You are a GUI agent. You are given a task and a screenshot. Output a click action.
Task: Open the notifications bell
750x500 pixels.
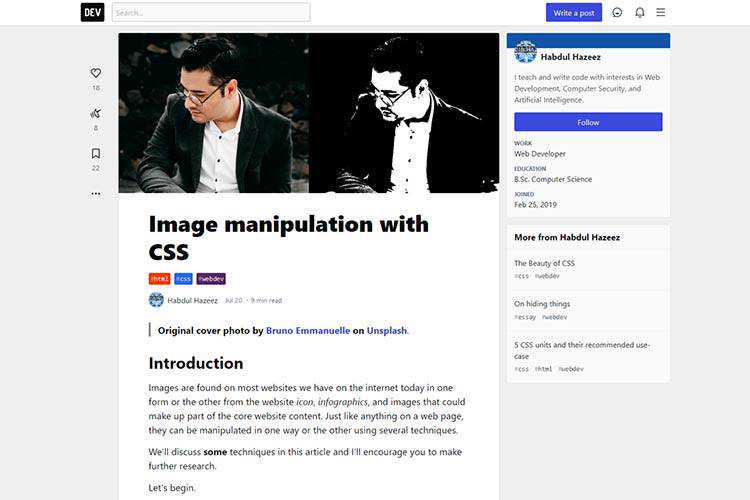pyautogui.click(x=640, y=12)
